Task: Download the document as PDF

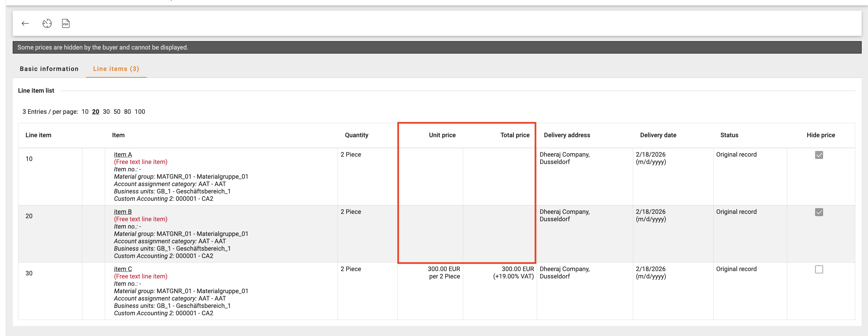Action: tap(66, 23)
